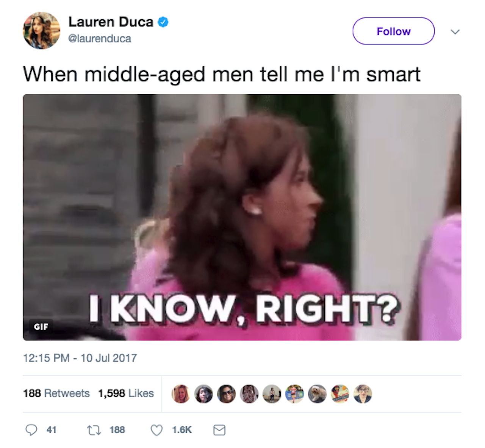Play the 'I KNOW, RIGHT?' GIF
Screen dimensions: 485x448
coord(242,217)
